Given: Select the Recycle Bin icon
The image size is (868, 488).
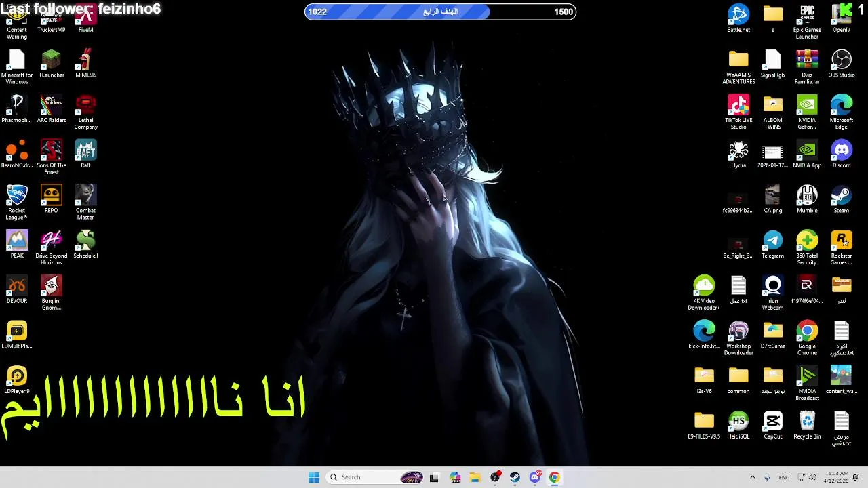Looking at the screenshot, I should (807, 425).
